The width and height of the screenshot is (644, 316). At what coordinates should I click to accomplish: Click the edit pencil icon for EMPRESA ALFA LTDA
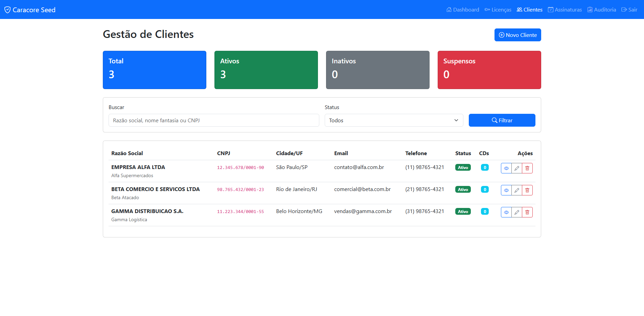[516, 168]
